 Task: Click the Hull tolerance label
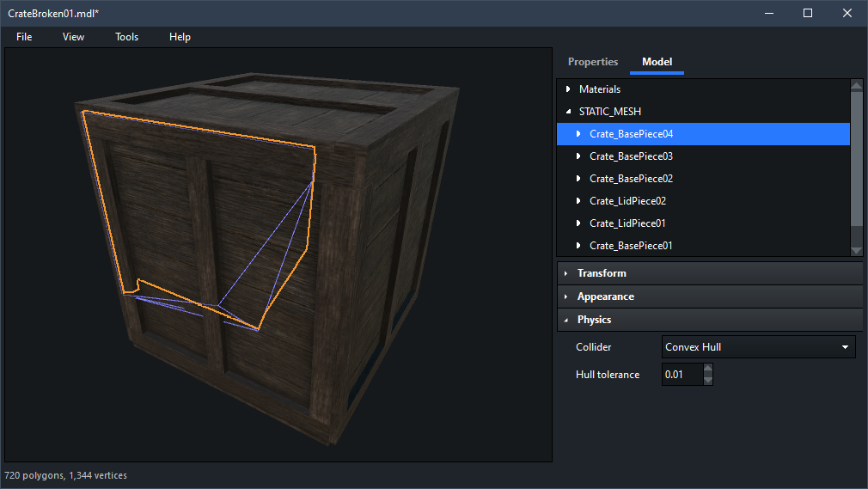(x=608, y=375)
